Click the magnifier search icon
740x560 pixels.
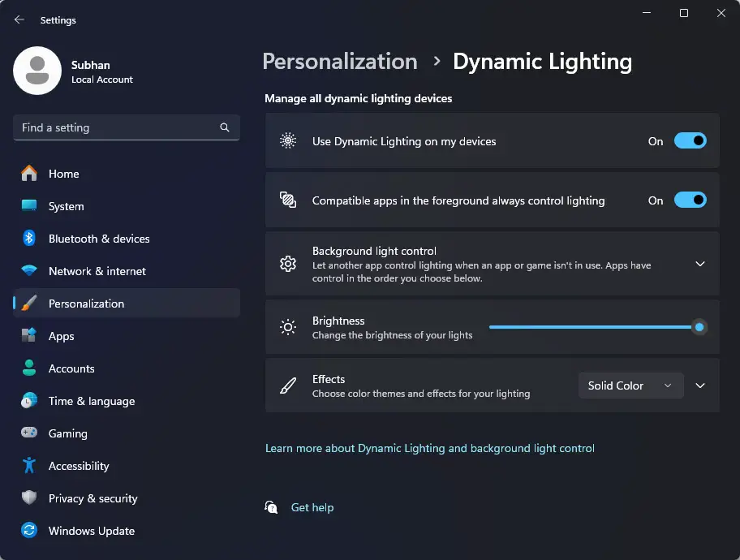click(225, 127)
